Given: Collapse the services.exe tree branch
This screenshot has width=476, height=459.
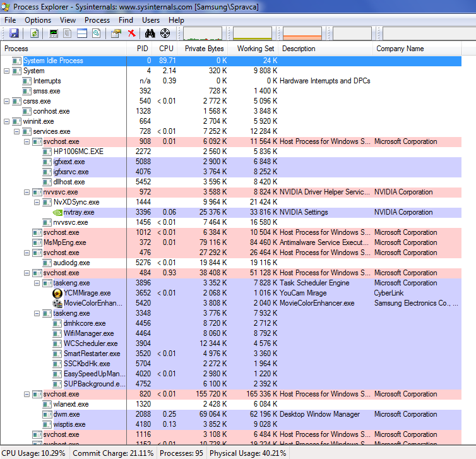Looking at the screenshot, I should pos(17,131).
